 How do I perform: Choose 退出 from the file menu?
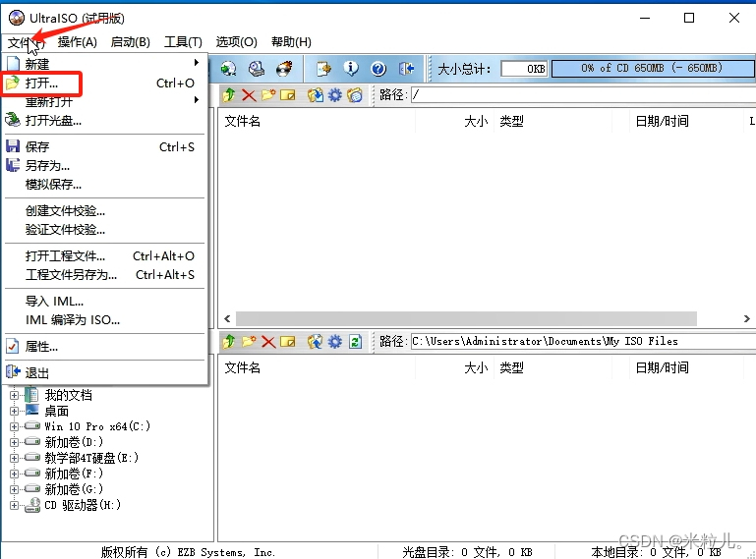coord(105,373)
